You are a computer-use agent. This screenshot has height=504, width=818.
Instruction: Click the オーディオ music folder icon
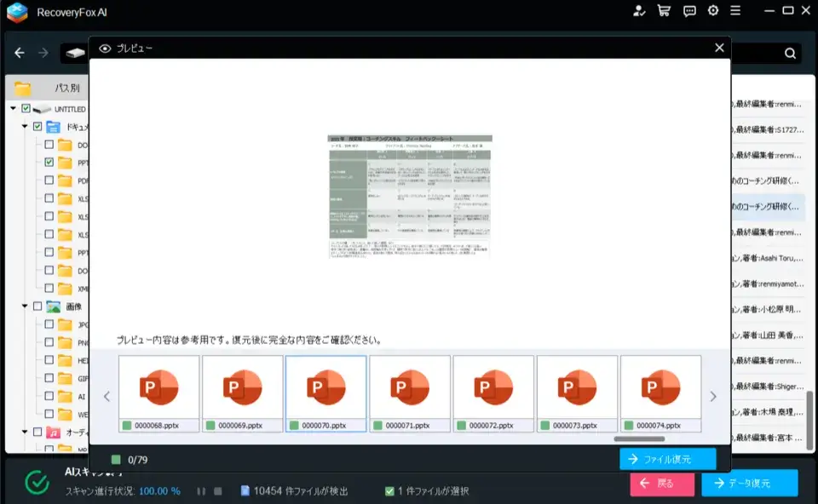[x=53, y=432]
